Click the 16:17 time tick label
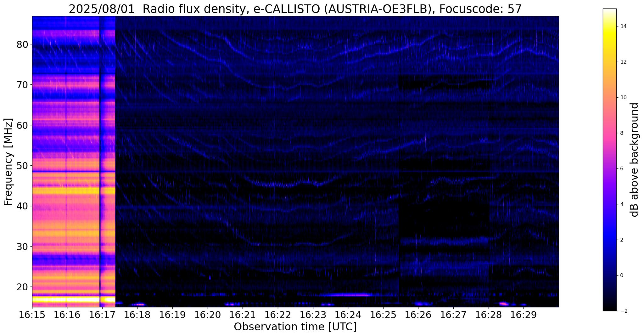 point(102,315)
